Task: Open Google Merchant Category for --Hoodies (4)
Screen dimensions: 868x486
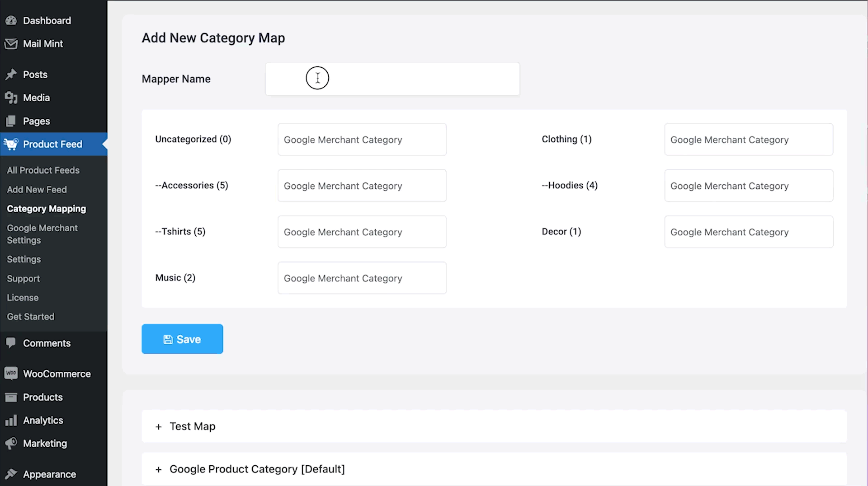Action: [x=749, y=186]
